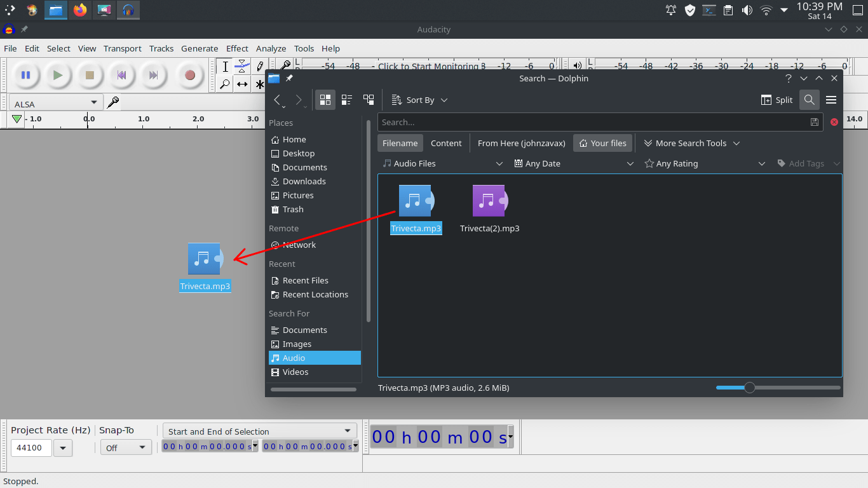This screenshot has width=868, height=488.
Task: Switch Dolphin to Icons view mode
Action: pyautogui.click(x=325, y=100)
